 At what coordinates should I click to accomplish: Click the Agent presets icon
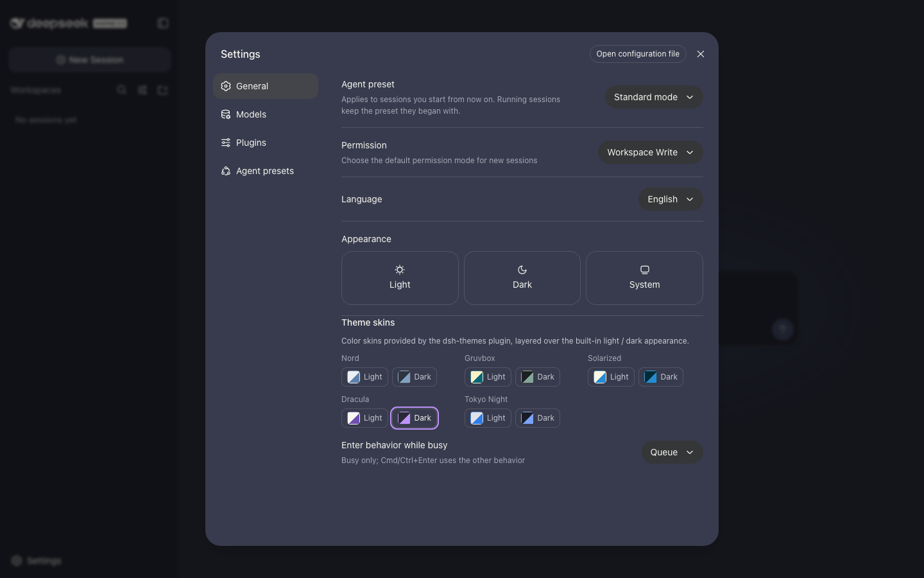point(226,171)
